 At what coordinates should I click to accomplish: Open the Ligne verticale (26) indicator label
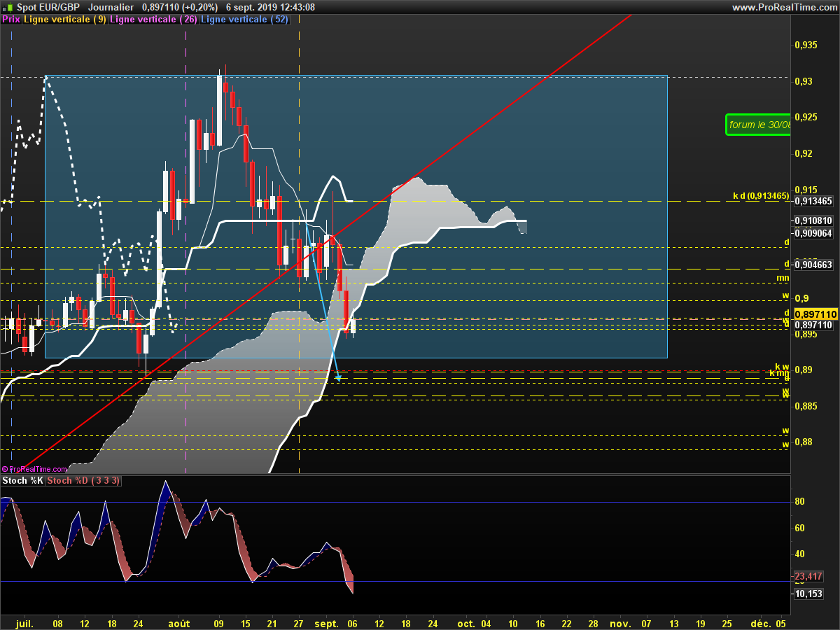153,20
